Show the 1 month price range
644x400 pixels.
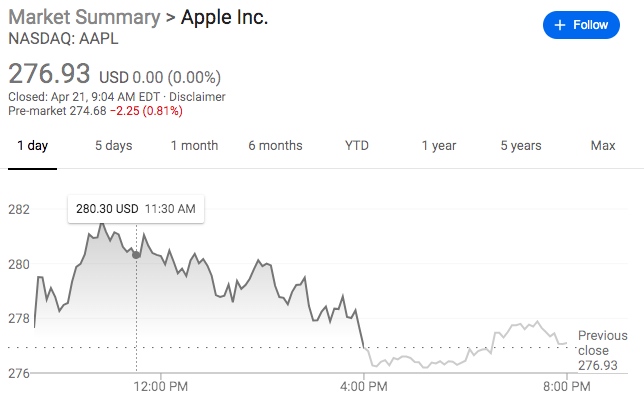tap(194, 146)
